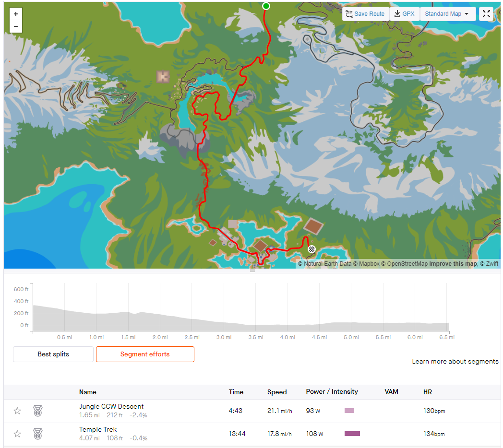Open the Jungle CCW Descent segment
The image size is (503, 448).
coord(111,406)
